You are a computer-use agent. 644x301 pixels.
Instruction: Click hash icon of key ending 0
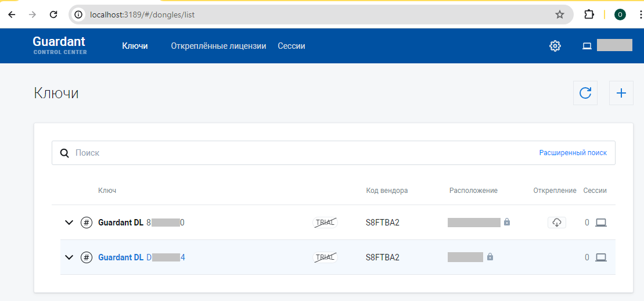87,223
